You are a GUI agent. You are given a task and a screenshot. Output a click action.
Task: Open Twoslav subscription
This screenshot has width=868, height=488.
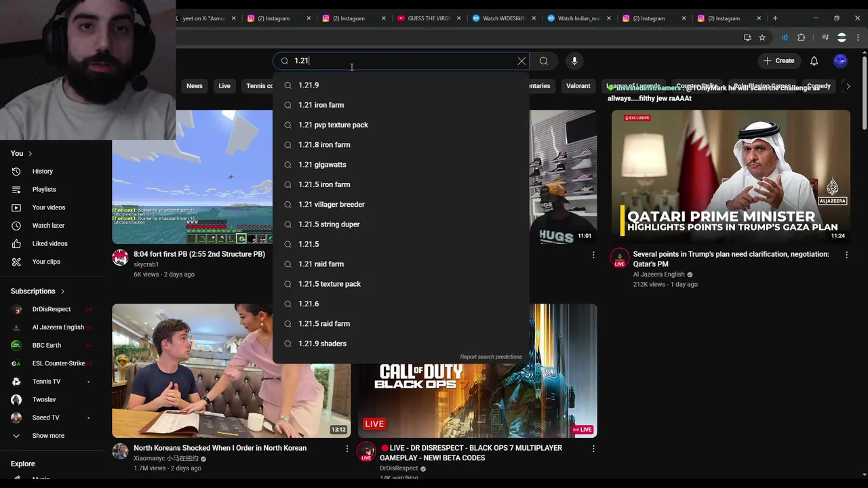coord(44,400)
